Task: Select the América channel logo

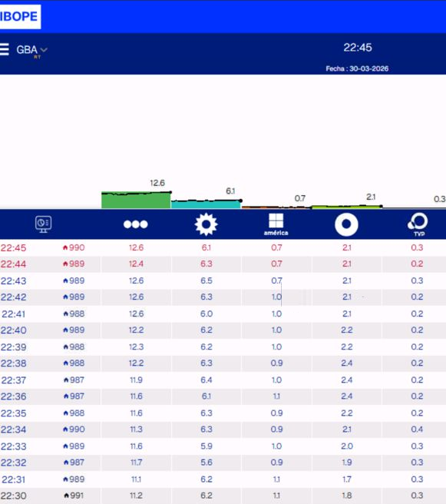Action: 276,224
